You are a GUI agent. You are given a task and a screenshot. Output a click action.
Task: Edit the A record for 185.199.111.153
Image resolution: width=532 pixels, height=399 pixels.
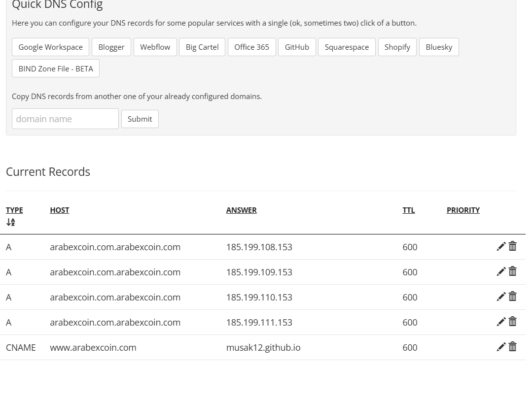point(501,322)
